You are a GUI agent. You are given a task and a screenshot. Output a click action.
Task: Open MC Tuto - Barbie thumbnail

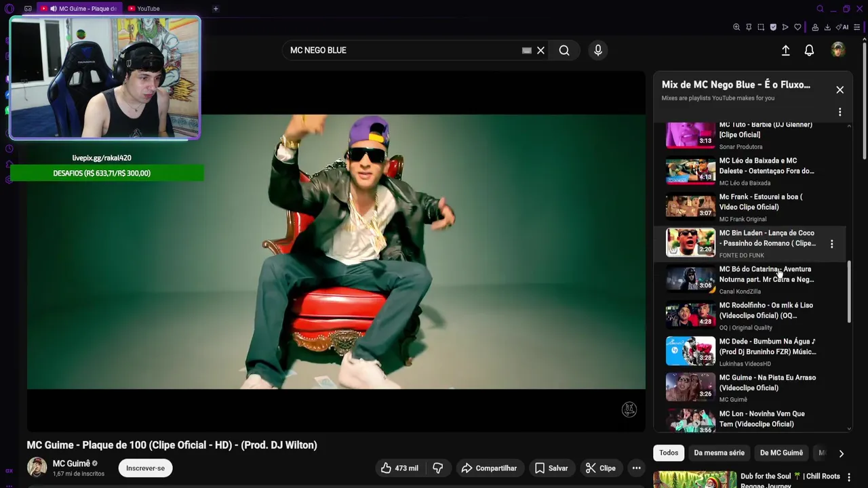point(690,134)
